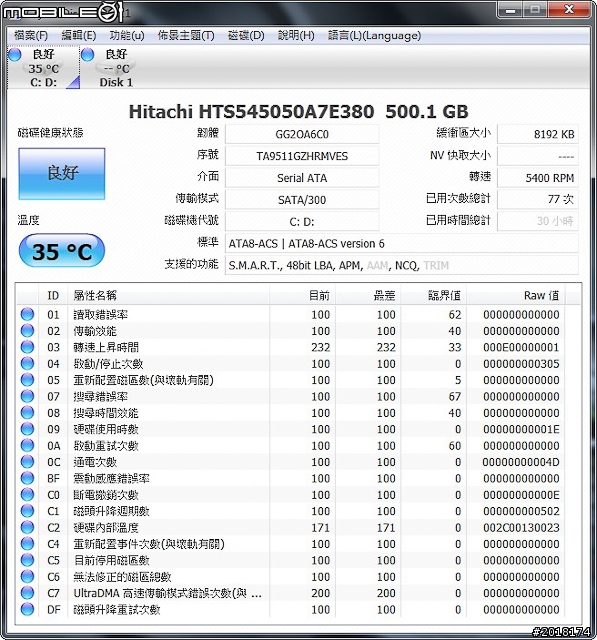Select the 轉速上昇時間 attribute name
This screenshot has height=640, width=597.
(106, 347)
